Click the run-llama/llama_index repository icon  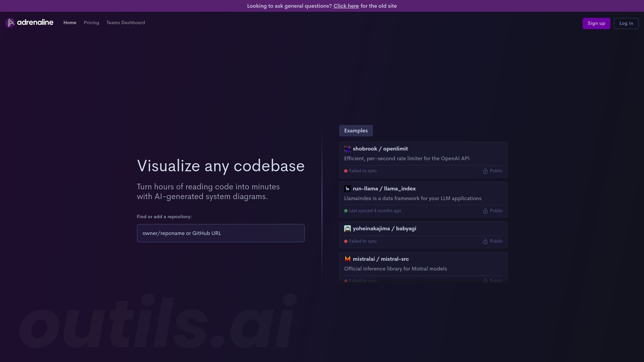[347, 189]
